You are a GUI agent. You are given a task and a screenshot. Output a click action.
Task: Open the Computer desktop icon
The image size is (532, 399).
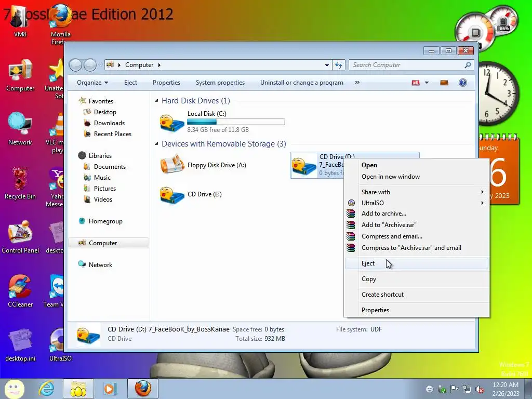pos(20,75)
